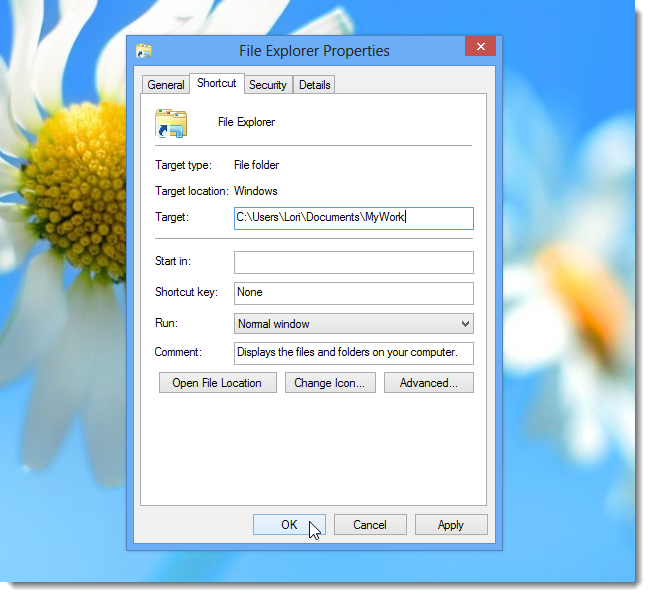Focus the Start in field
This screenshot has width=650, height=597.
(354, 262)
